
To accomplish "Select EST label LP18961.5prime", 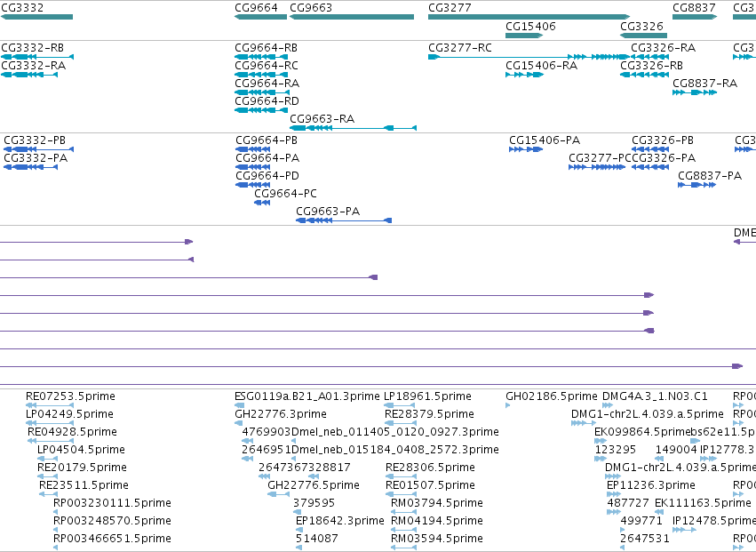I will [427, 396].
